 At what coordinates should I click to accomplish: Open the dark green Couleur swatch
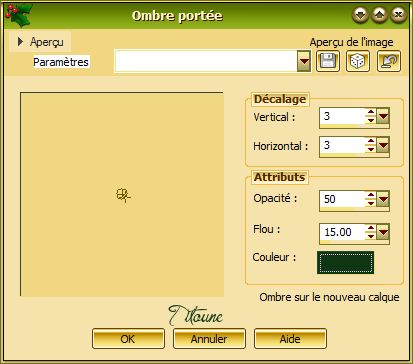(x=345, y=262)
